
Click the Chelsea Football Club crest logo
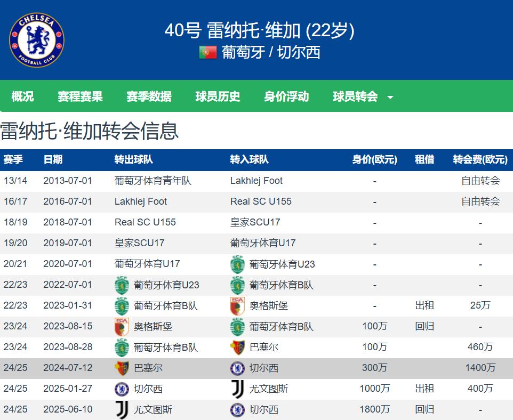37,40
